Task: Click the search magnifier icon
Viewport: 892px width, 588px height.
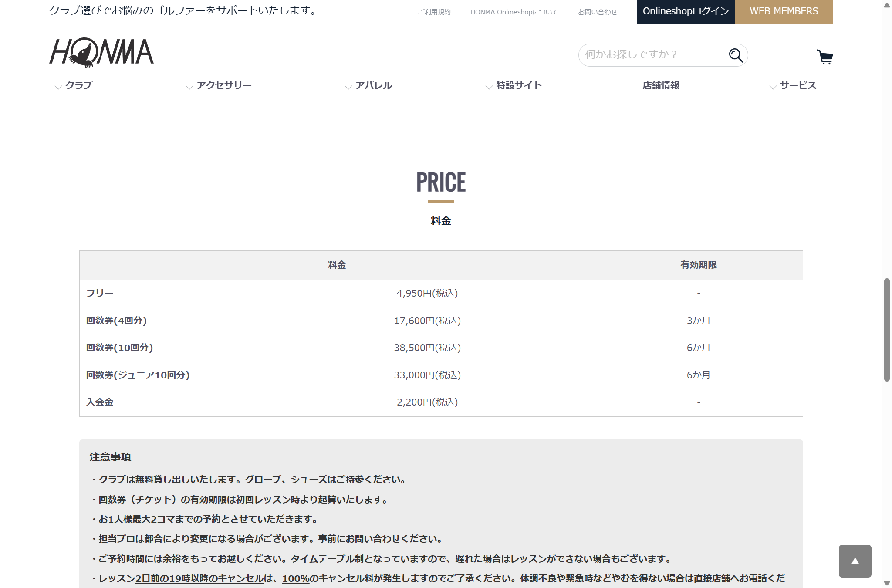Action: coord(736,55)
